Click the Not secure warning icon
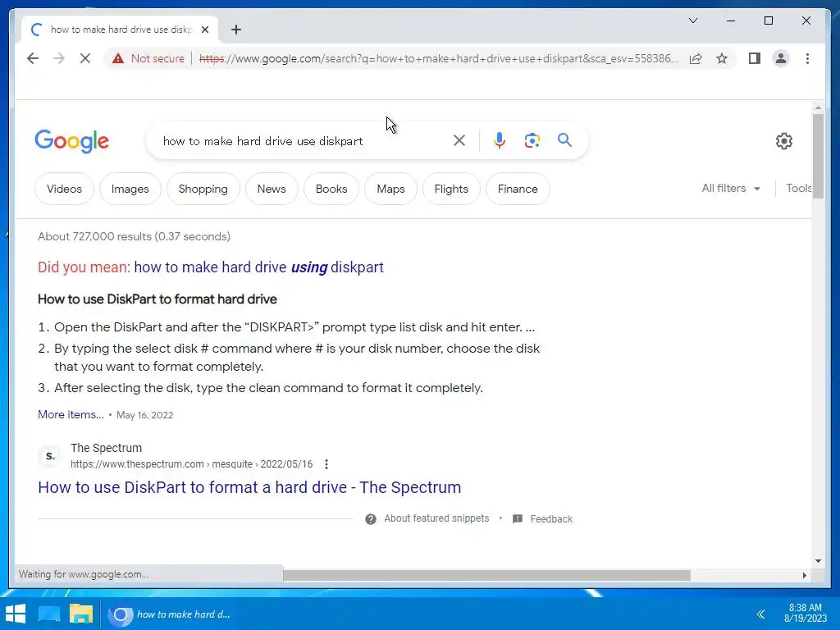 point(118,58)
